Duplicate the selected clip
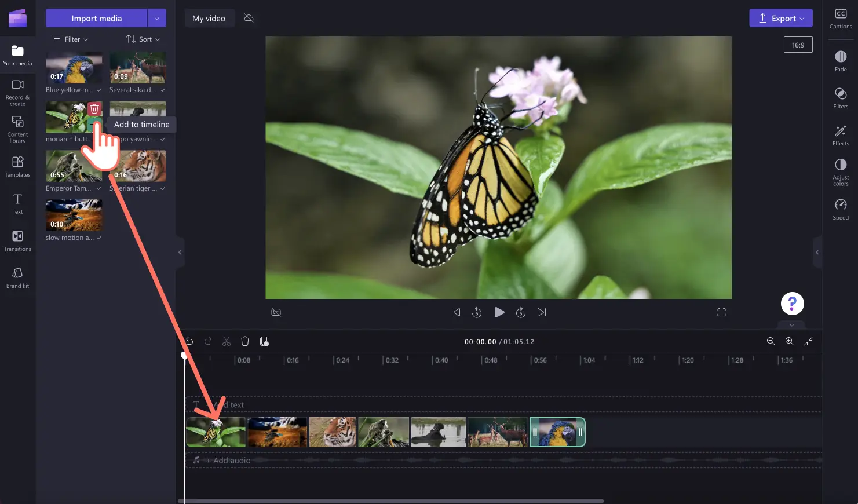 coord(264,342)
